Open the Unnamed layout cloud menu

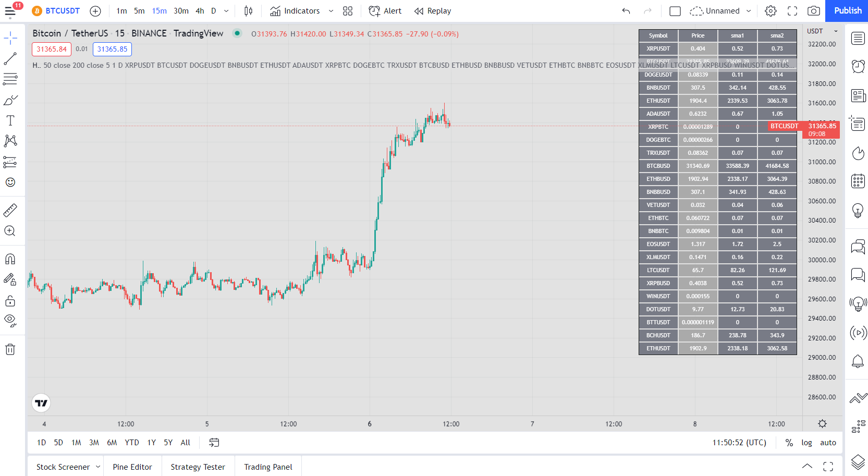coord(720,10)
